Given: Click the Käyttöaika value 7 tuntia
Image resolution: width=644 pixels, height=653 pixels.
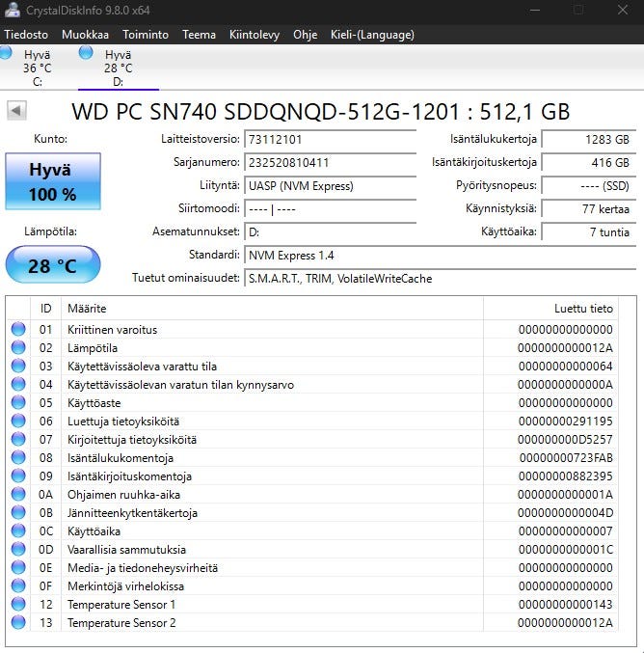Looking at the screenshot, I should pyautogui.click(x=589, y=232).
